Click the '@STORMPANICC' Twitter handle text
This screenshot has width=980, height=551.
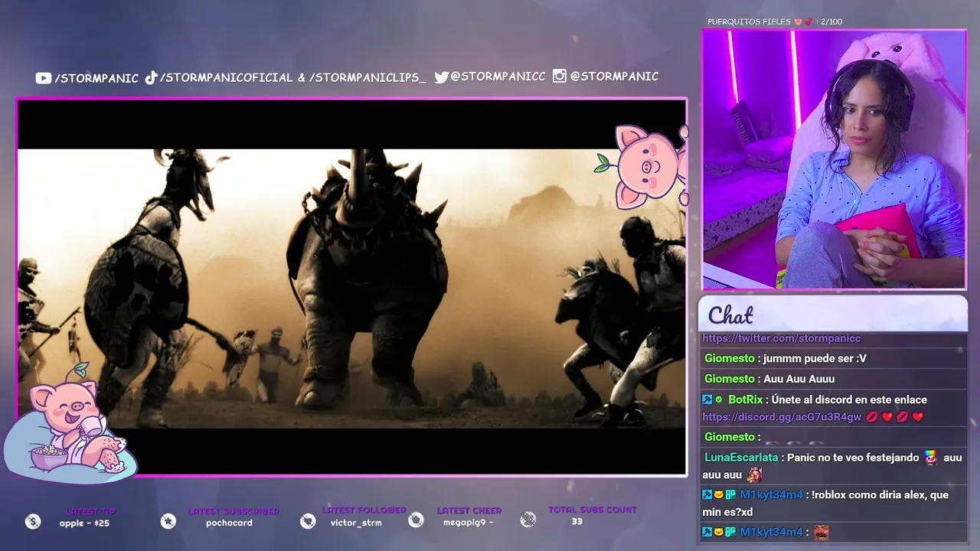(498, 77)
